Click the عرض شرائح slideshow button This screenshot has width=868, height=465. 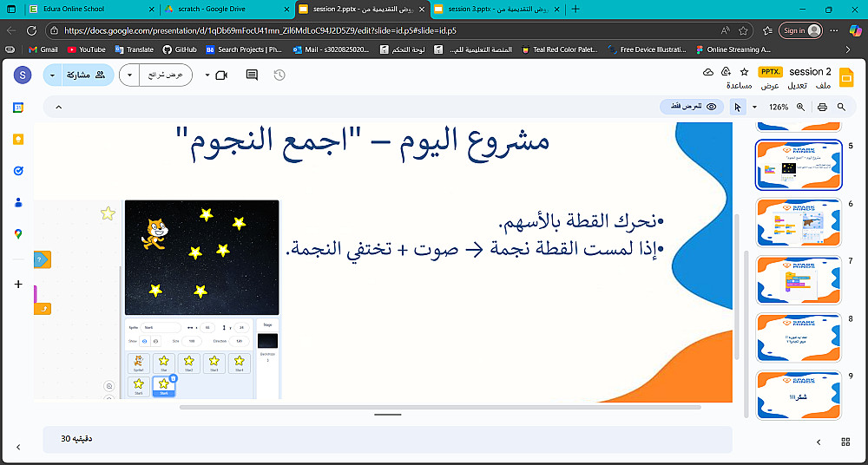pyautogui.click(x=165, y=75)
